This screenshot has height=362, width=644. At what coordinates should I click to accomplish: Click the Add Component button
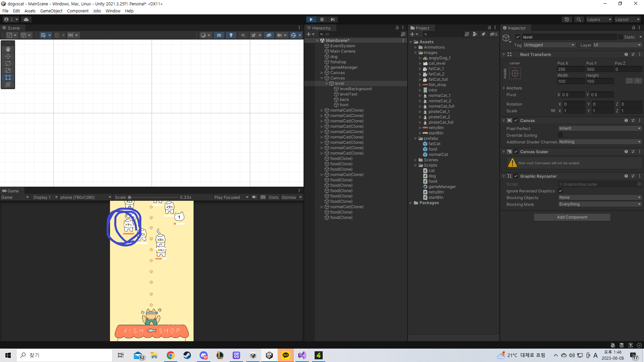(572, 217)
